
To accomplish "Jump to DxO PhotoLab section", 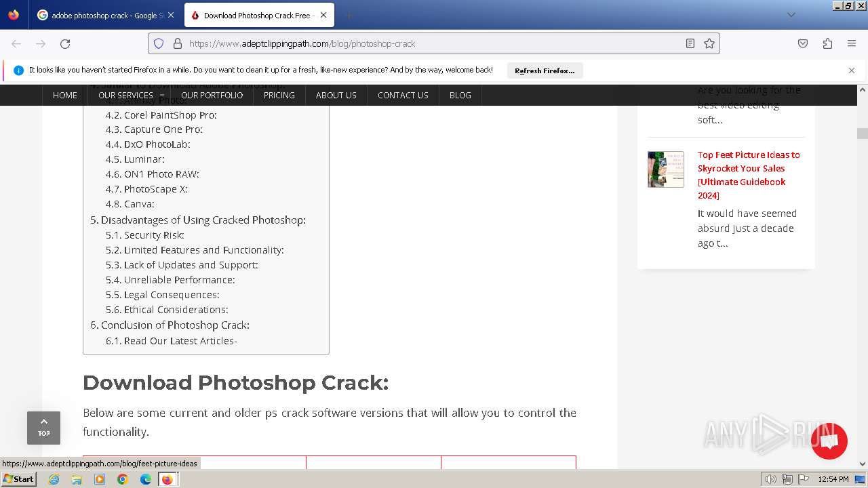I will (x=148, y=144).
